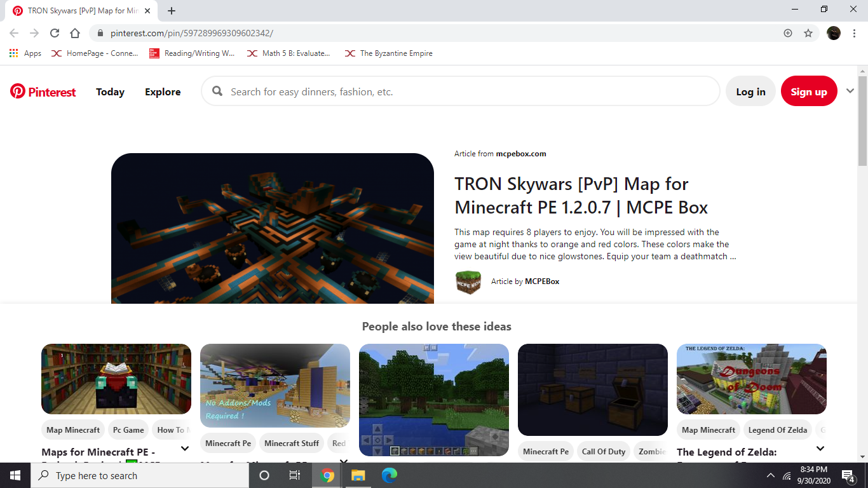Image resolution: width=868 pixels, height=488 pixels.
Task: Open the forest lake gameplay thumbnail
Action: tap(434, 400)
